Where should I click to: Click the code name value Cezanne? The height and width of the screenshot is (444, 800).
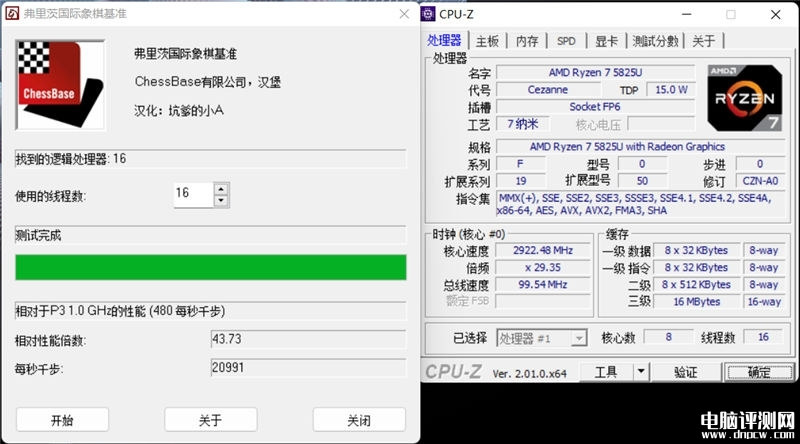[547, 90]
